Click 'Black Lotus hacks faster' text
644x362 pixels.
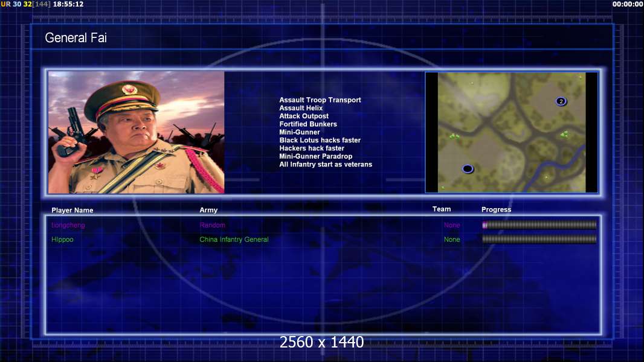tap(320, 140)
